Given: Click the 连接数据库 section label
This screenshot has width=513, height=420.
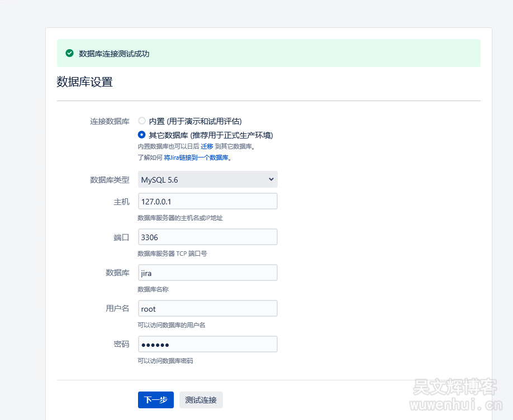Looking at the screenshot, I should tap(110, 121).
